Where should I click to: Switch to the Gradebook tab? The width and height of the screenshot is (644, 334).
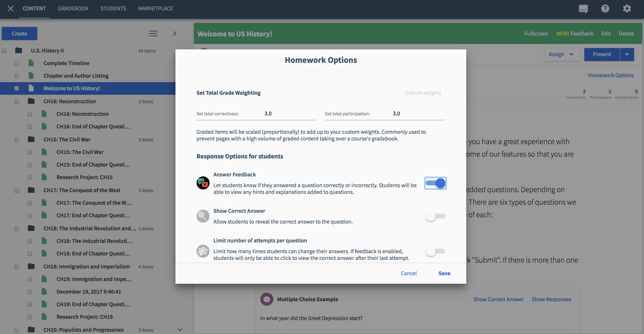click(x=73, y=9)
